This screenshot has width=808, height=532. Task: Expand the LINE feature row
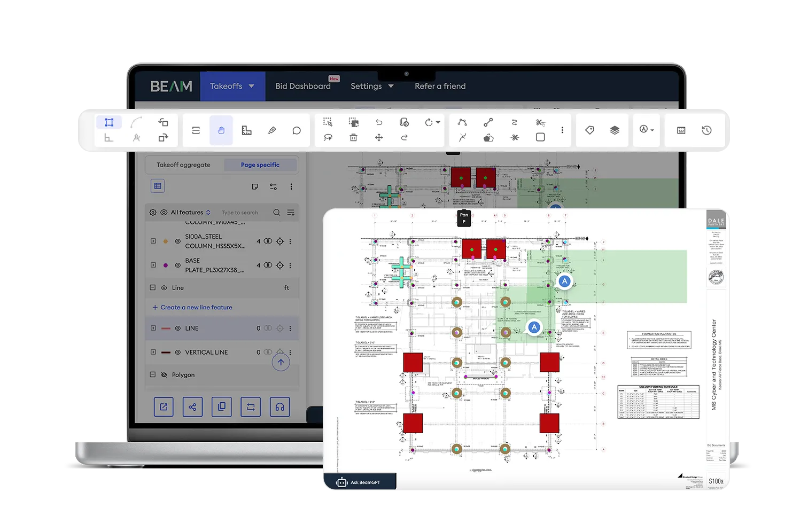153,328
